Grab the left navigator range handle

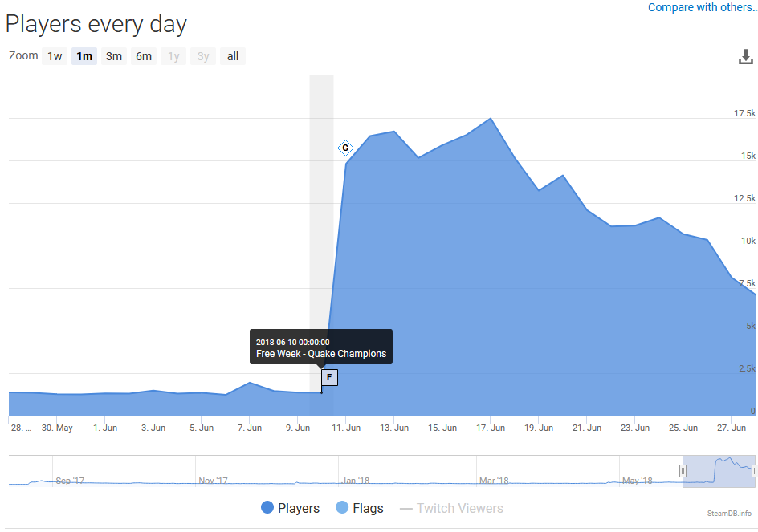click(683, 471)
